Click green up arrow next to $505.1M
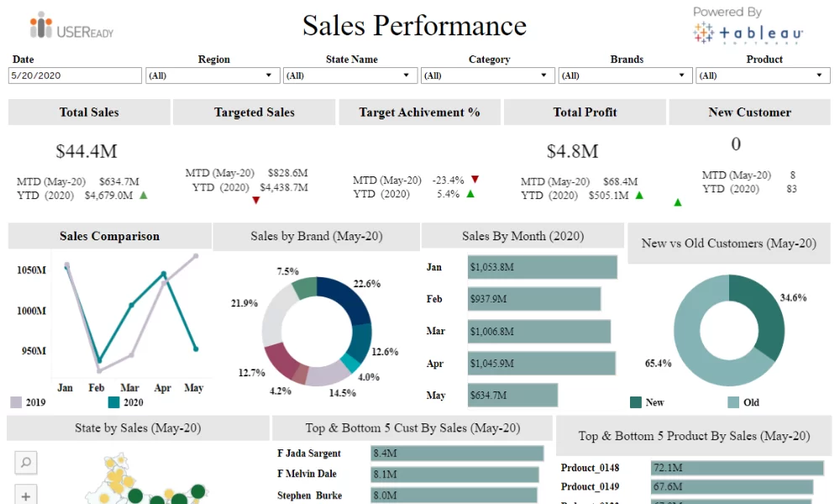 [639, 196]
